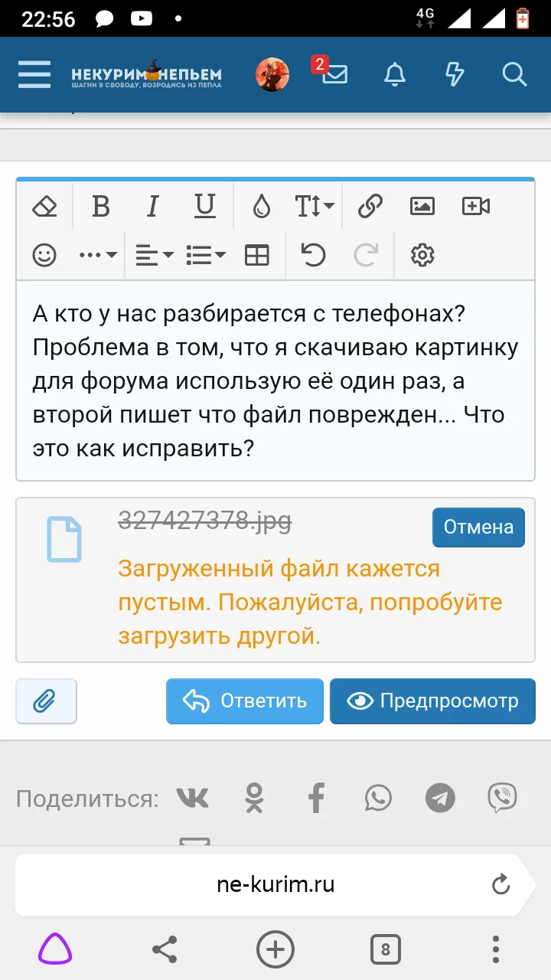
Task: Open the hamburger navigation menu
Action: click(34, 74)
